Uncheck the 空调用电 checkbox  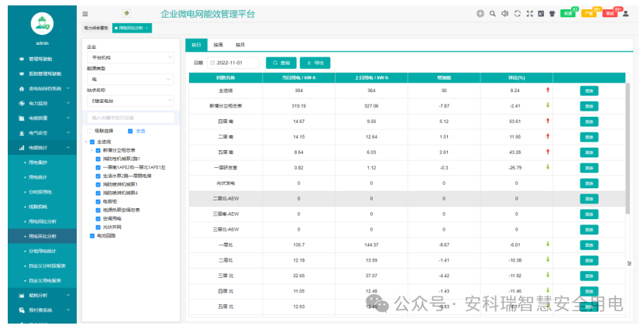(98, 218)
